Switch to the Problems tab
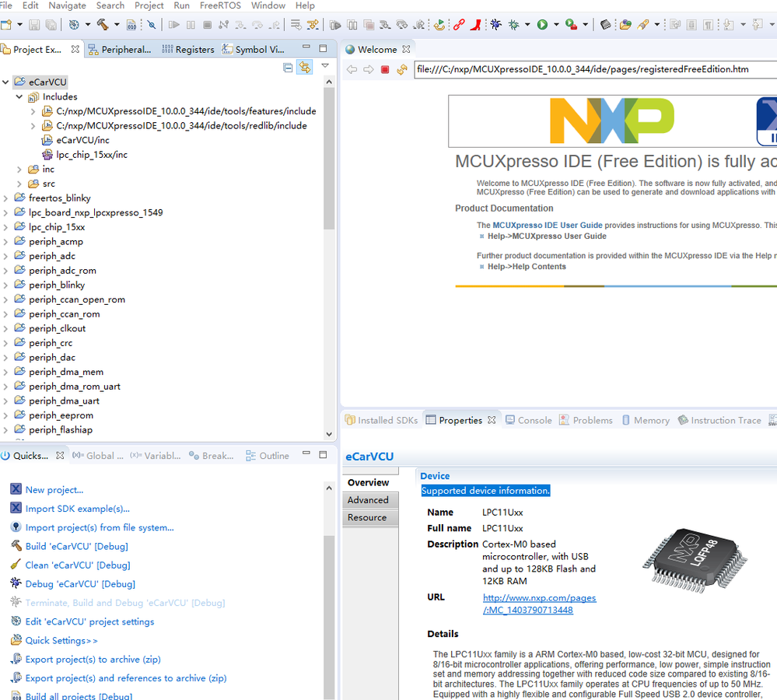This screenshot has height=700, width=777. (x=586, y=420)
